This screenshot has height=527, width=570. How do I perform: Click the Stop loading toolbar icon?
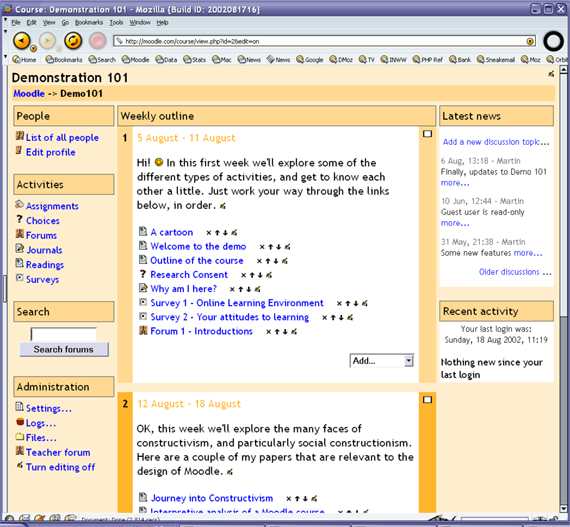[x=98, y=40]
